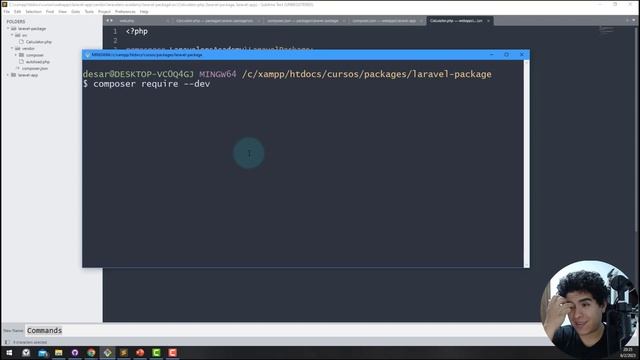
Task: Click the terminal vertical scrollbar
Action: pos(526,163)
